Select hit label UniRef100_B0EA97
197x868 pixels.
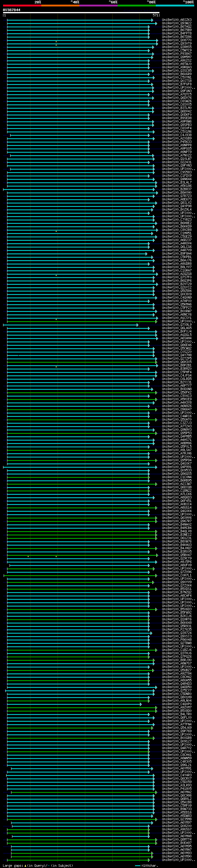click(177, 843)
